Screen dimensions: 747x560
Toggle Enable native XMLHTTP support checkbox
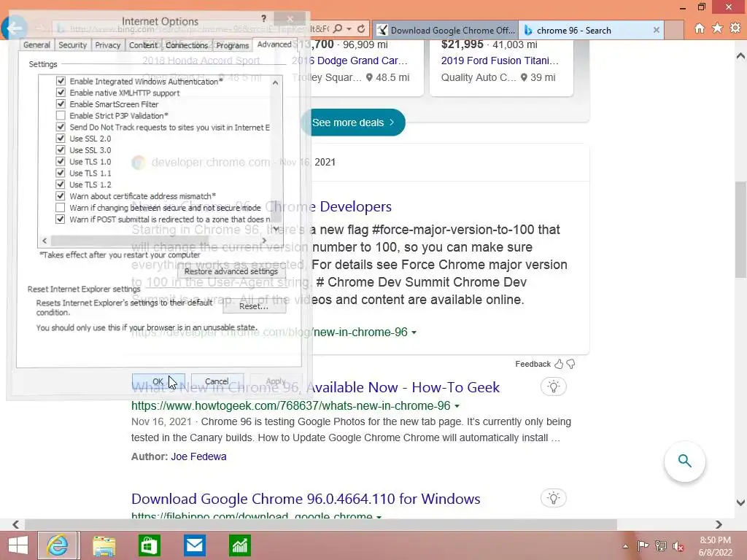click(61, 93)
